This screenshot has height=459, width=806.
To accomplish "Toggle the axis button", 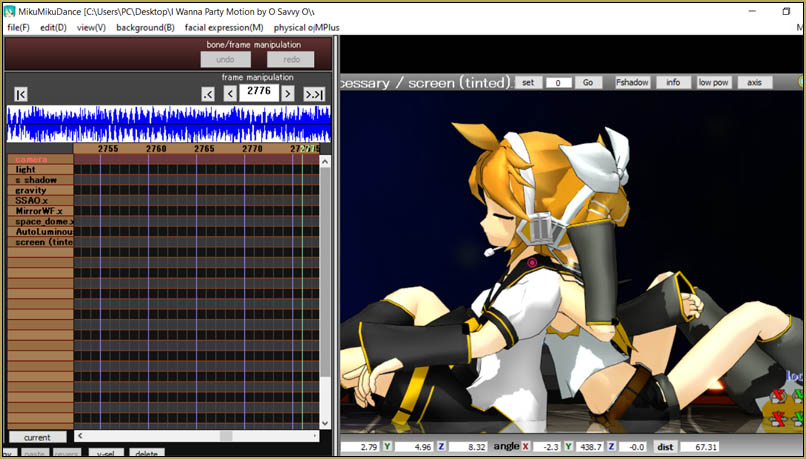I will click(755, 82).
